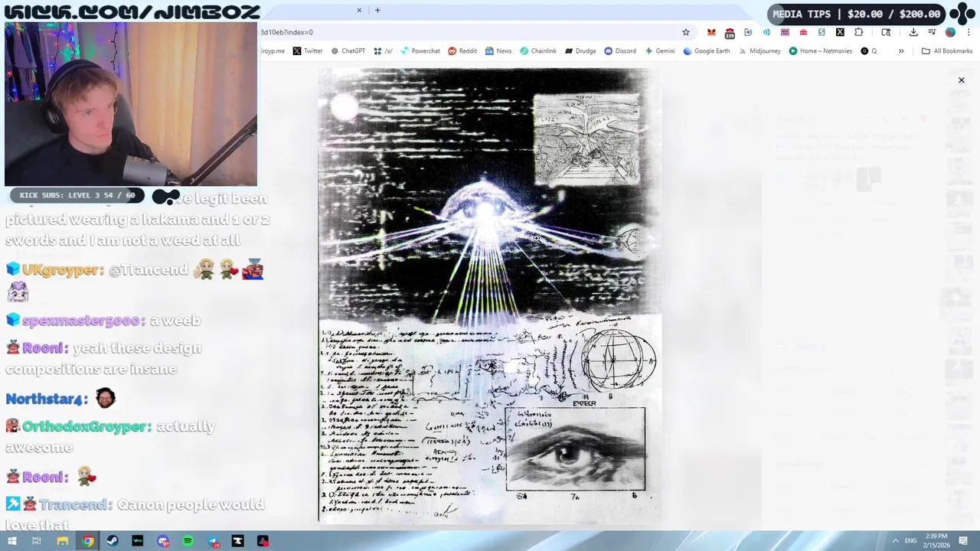Image resolution: width=980 pixels, height=551 pixels.
Task: Click the Chrome taskbar icon
Action: coord(88,541)
